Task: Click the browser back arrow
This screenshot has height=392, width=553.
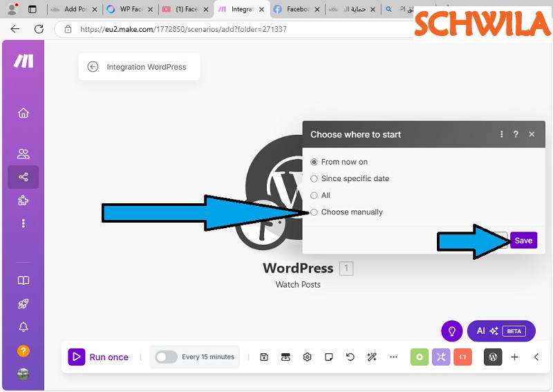Action: click(15, 29)
